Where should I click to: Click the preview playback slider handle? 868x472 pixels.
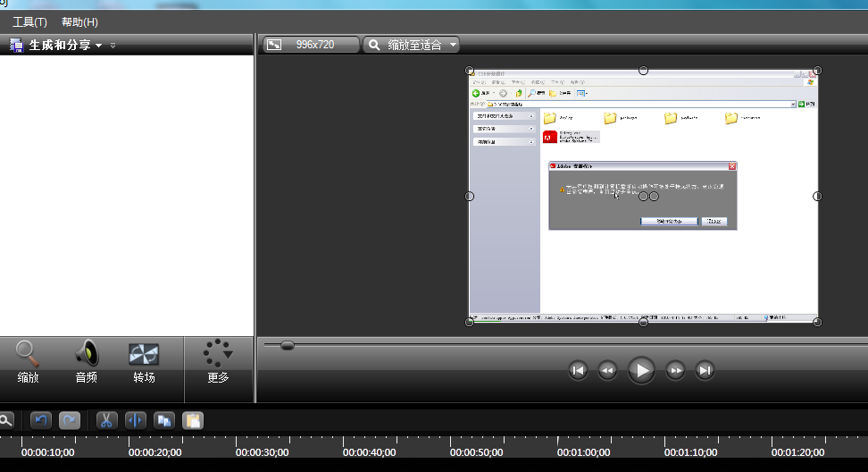point(287,345)
